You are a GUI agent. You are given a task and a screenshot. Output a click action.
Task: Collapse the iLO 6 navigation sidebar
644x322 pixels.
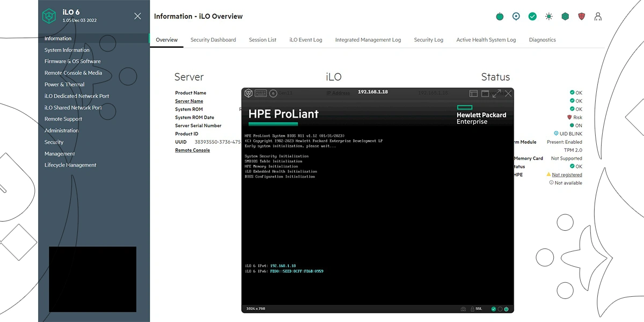point(137,16)
